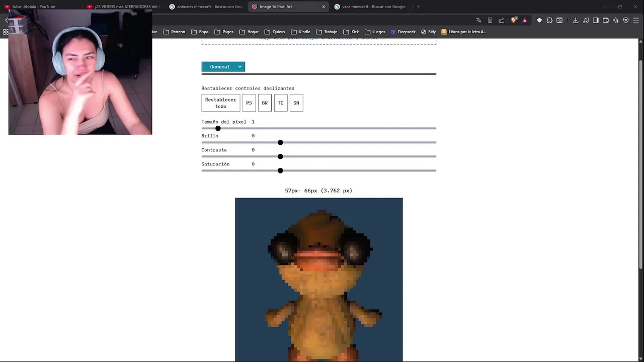Screen dimensions: 644x362
Task: Click the PS reset button
Action: click(249, 103)
